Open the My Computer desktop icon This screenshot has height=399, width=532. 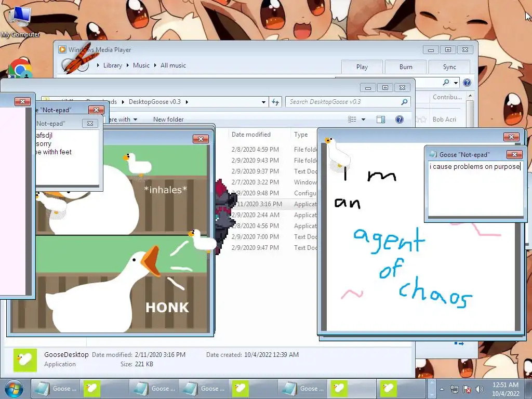click(x=20, y=22)
